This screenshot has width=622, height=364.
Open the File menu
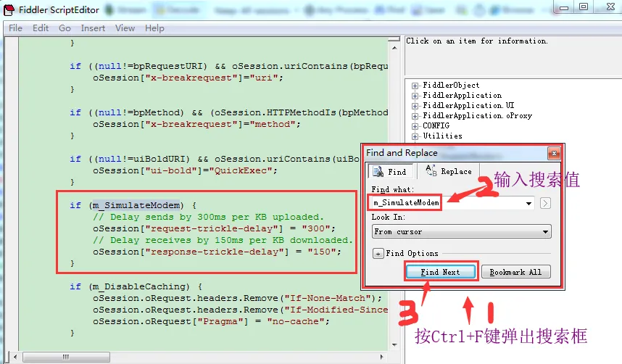pos(15,28)
